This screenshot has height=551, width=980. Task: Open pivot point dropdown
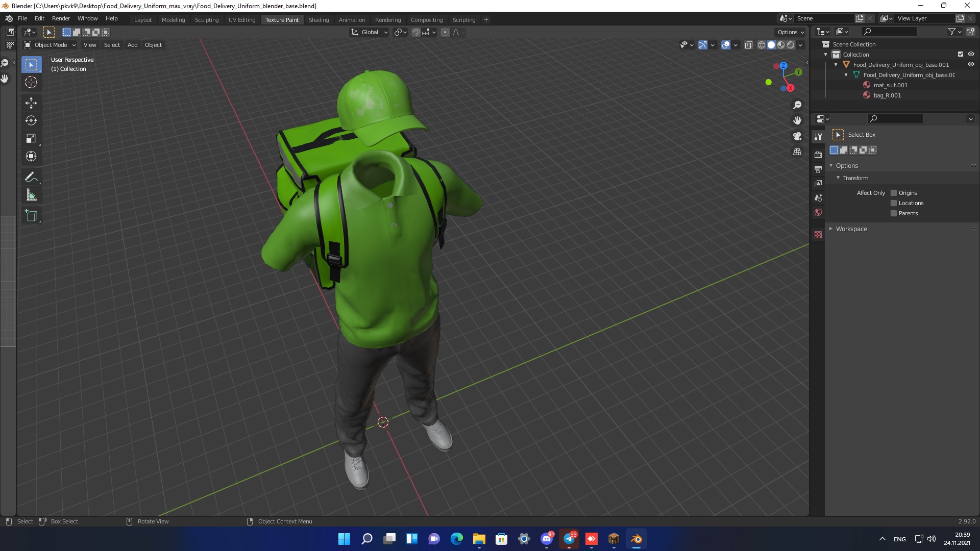click(401, 32)
